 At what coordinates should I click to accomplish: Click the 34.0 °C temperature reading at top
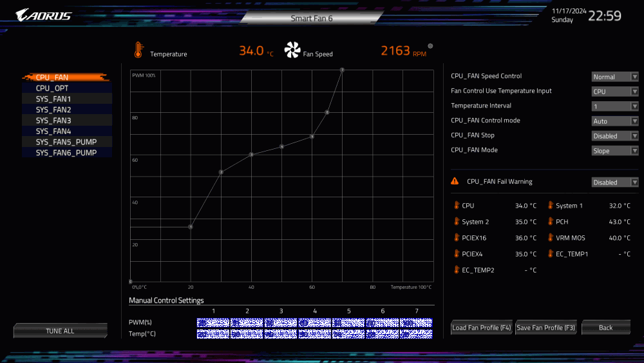coord(256,50)
